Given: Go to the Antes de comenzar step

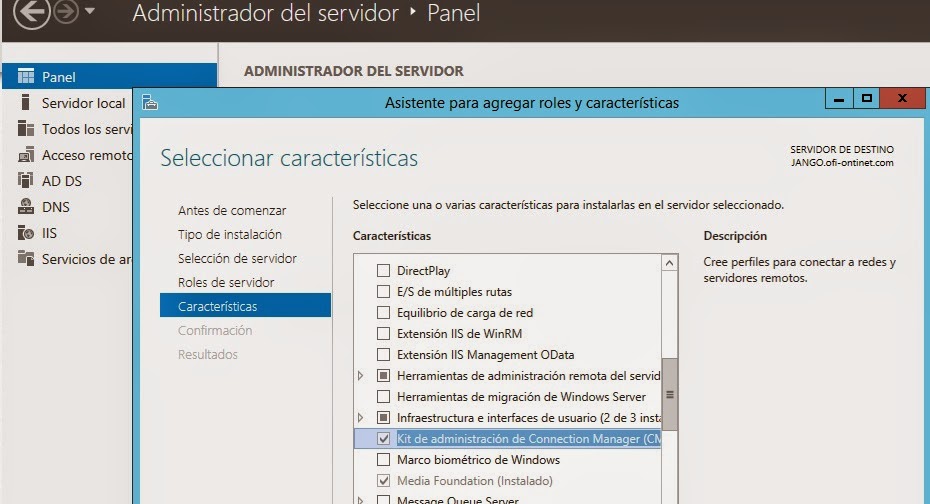Looking at the screenshot, I should coord(232,211).
